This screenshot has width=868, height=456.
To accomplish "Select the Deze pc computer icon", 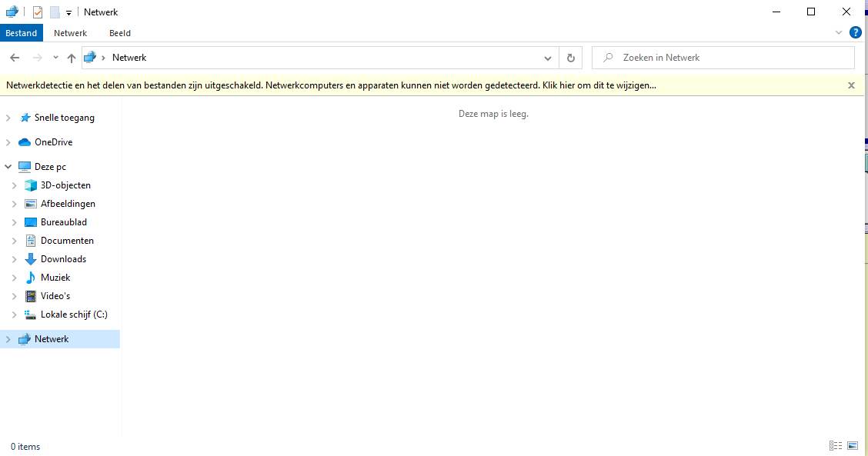I will 25,167.
